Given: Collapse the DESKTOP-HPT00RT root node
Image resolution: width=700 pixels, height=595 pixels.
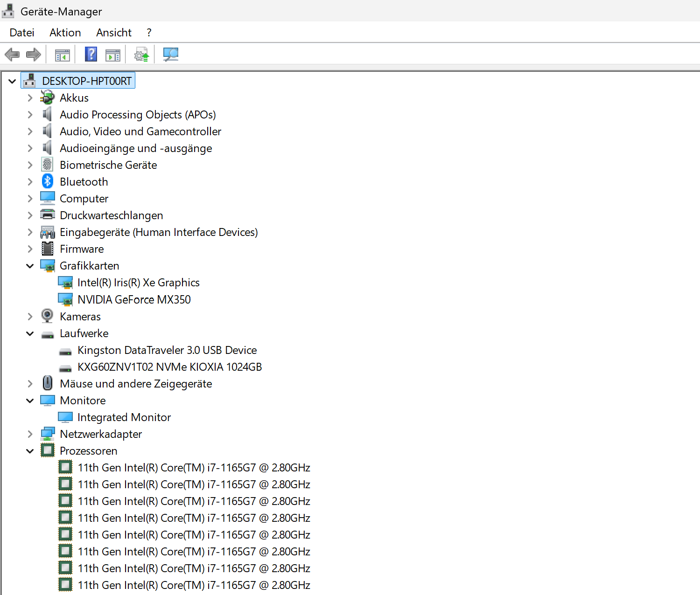Looking at the screenshot, I should point(12,81).
